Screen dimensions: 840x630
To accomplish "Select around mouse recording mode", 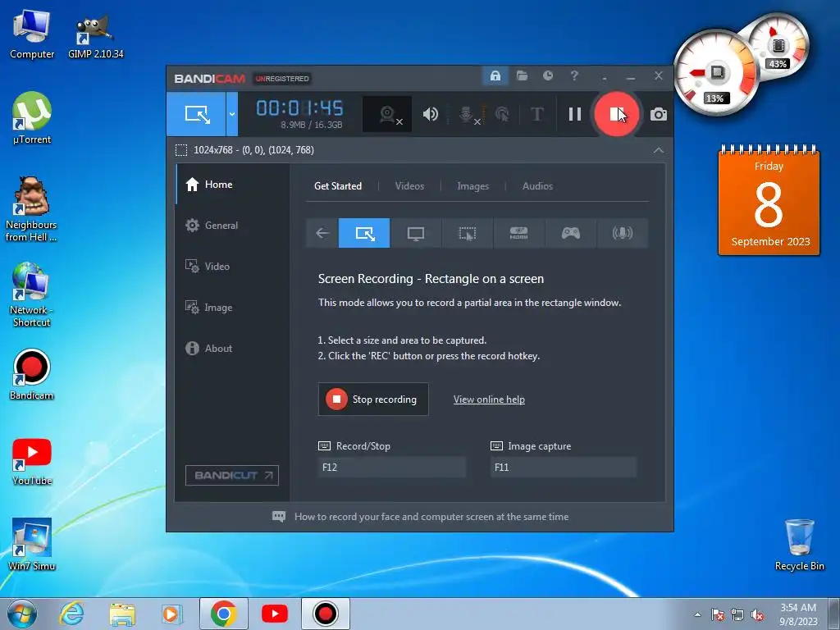I will tap(467, 233).
